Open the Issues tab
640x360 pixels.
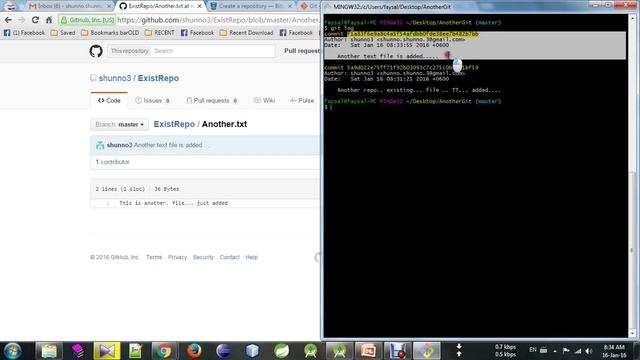tap(152, 100)
